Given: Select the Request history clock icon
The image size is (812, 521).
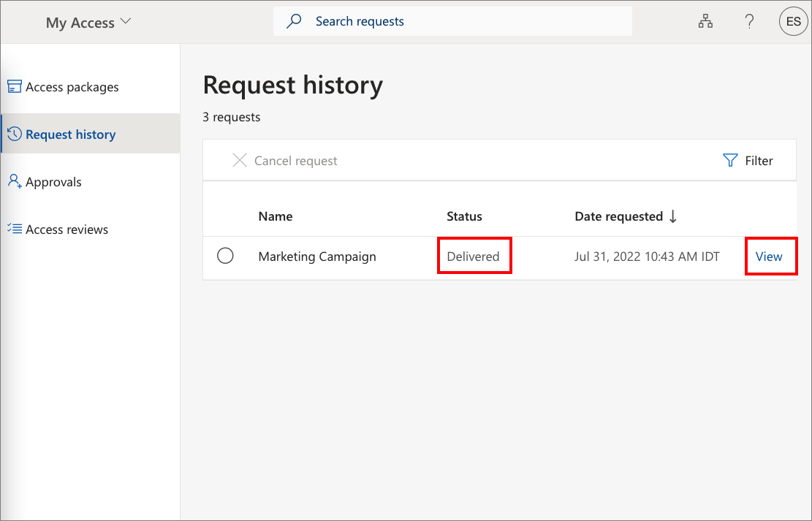Looking at the screenshot, I should pyautogui.click(x=15, y=134).
